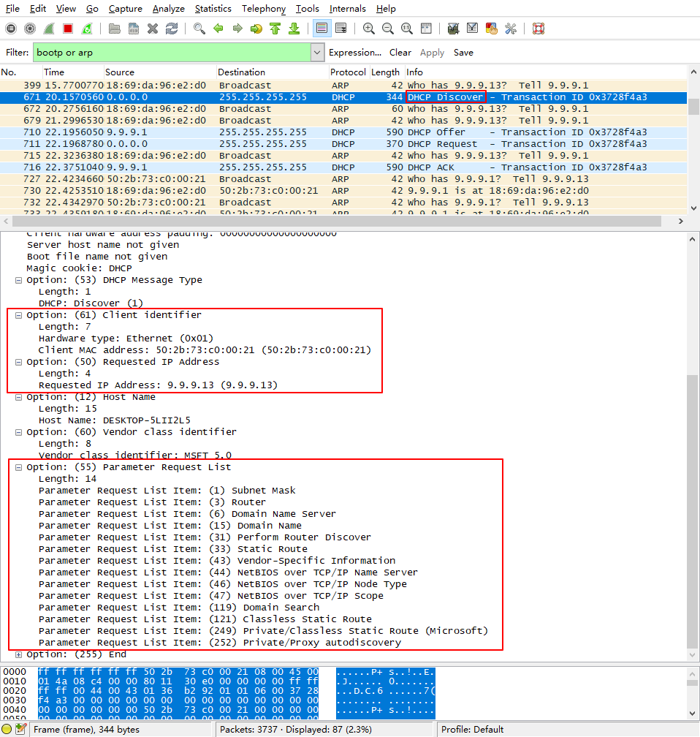Edit capture file comments in status bar
Screen dimensions: 700x737
pyautogui.click(x=20, y=729)
